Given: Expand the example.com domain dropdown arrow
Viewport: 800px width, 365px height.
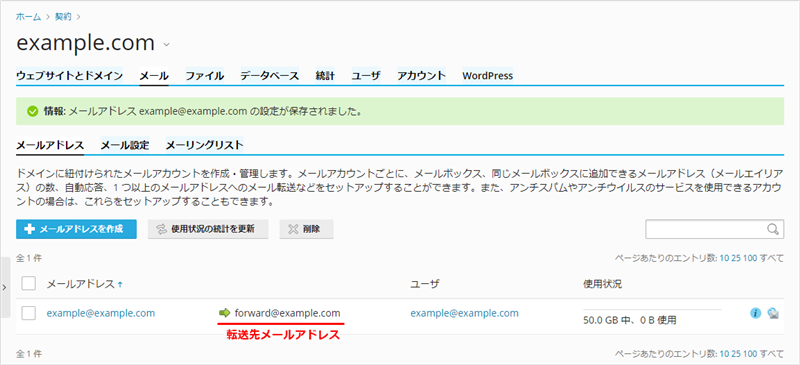Looking at the screenshot, I should (166, 45).
